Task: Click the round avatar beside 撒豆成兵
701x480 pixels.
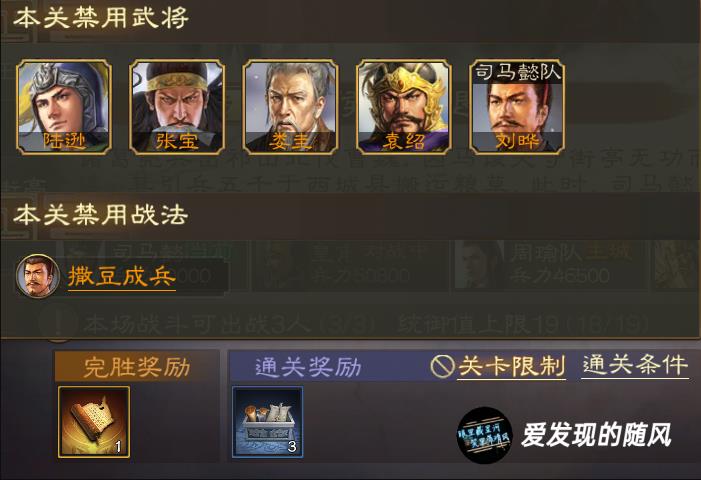Action: [x=38, y=276]
